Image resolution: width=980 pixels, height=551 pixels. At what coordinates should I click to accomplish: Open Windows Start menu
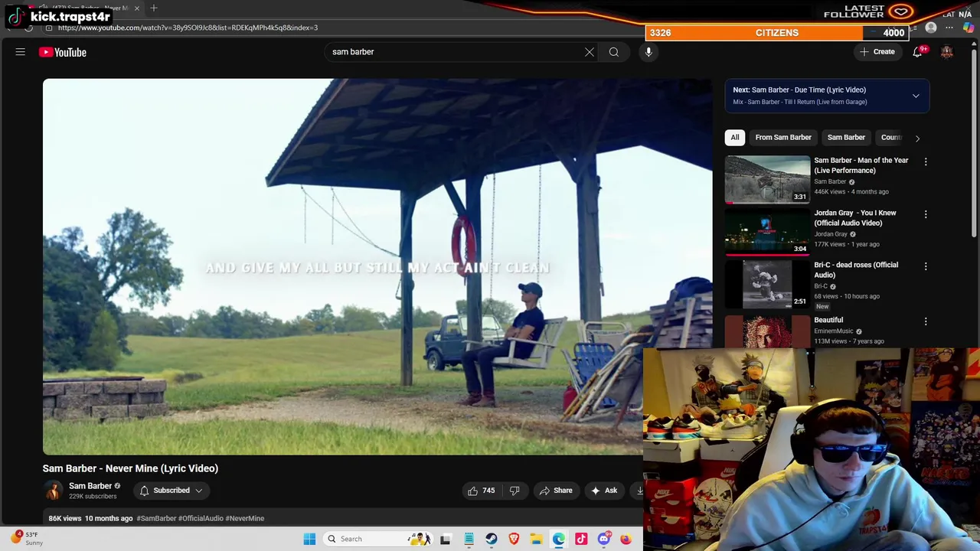(309, 539)
